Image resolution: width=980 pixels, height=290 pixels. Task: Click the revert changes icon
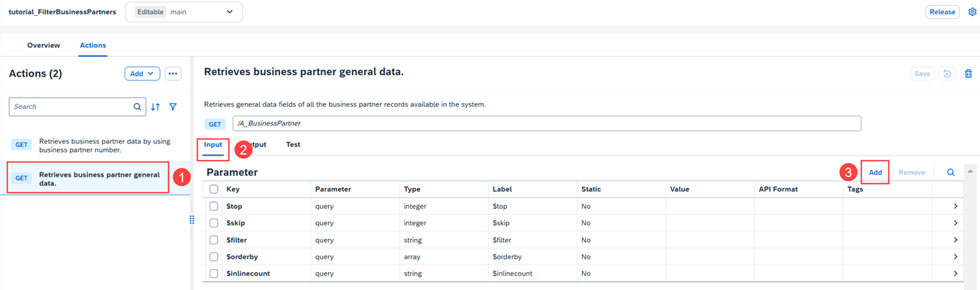click(948, 74)
